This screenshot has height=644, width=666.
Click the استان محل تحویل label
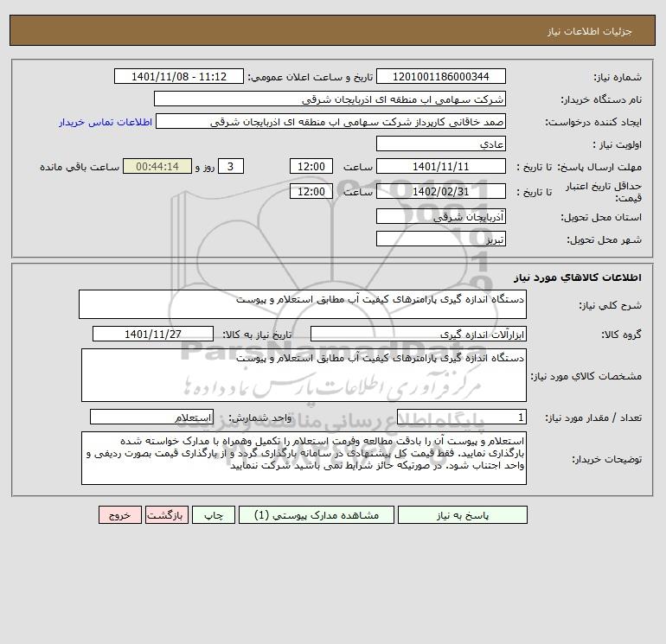(x=601, y=217)
